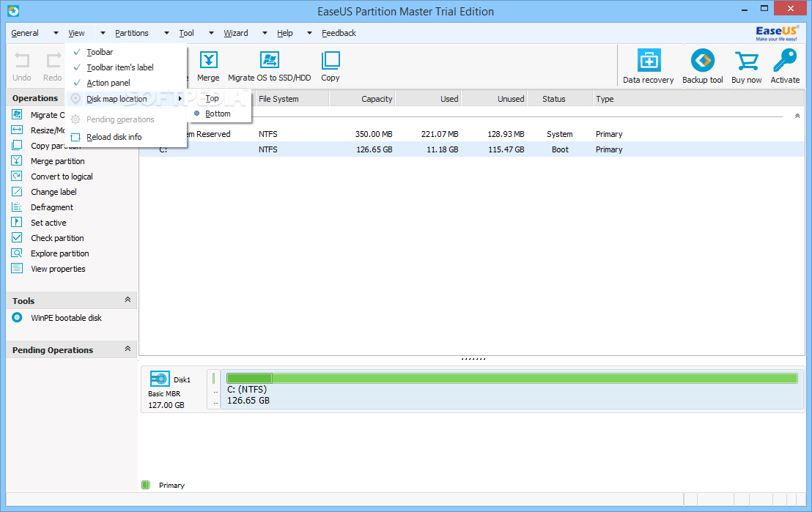This screenshot has width=812, height=512.
Task: Open the General menu
Action: tap(25, 33)
